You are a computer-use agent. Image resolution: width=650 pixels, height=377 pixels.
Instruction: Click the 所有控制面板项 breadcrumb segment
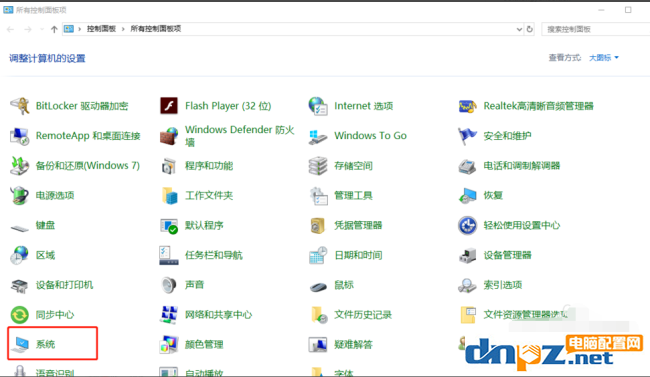155,29
